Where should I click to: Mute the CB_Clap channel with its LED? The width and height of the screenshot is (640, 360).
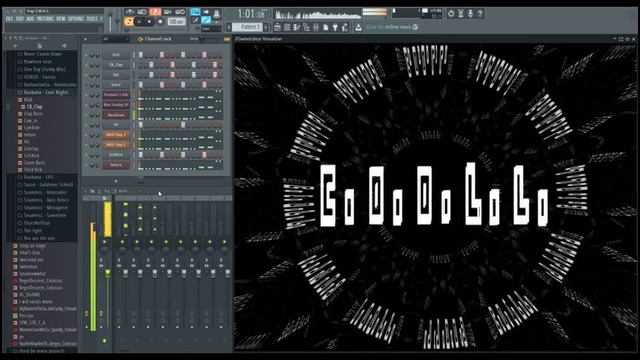(x=86, y=65)
